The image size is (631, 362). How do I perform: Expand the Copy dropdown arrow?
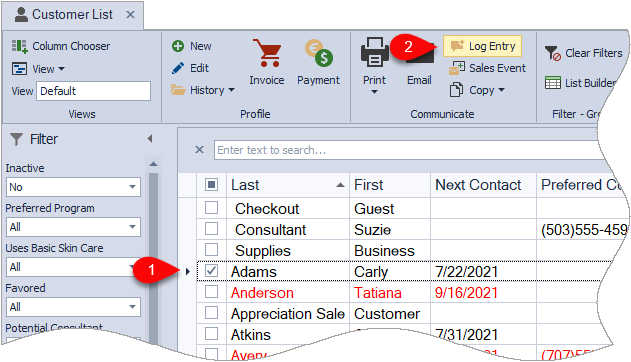click(x=501, y=90)
